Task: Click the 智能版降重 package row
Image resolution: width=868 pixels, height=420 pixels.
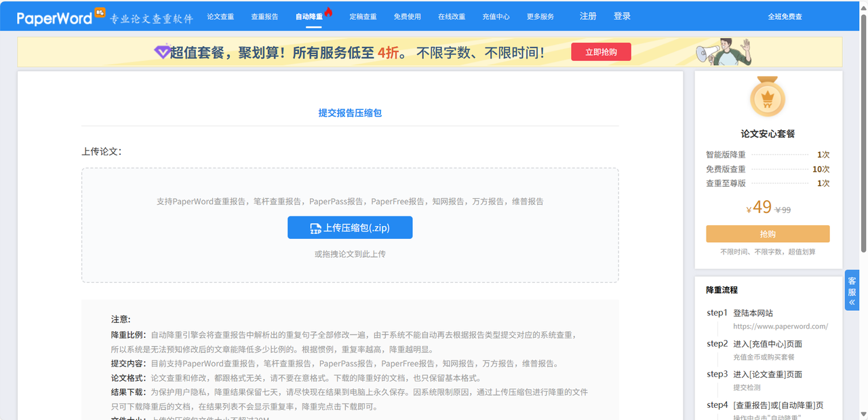Action: click(768, 155)
